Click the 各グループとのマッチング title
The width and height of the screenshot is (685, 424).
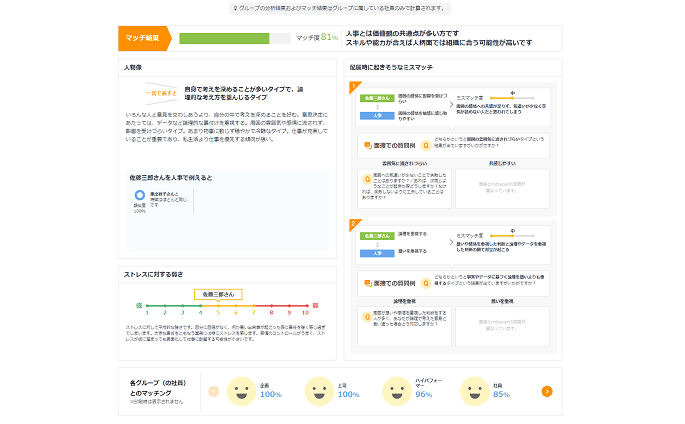pos(158,388)
